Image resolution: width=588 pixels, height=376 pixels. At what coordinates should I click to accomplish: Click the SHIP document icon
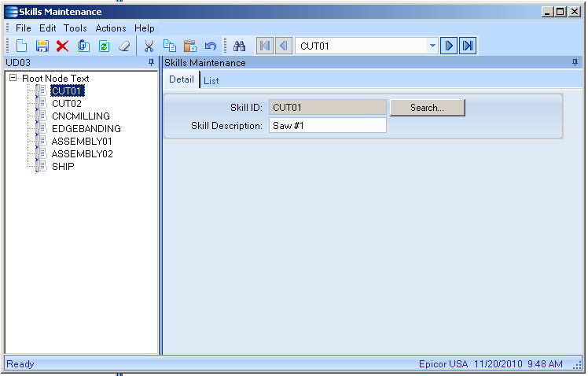(x=42, y=167)
